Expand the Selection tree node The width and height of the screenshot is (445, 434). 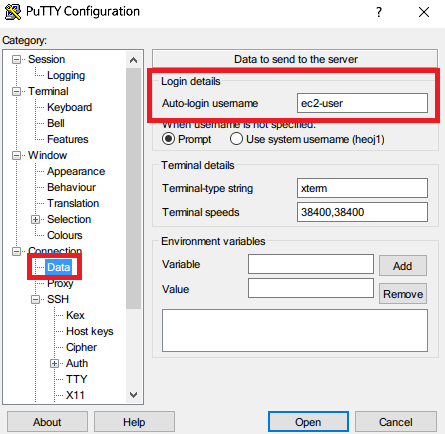[x=35, y=219]
